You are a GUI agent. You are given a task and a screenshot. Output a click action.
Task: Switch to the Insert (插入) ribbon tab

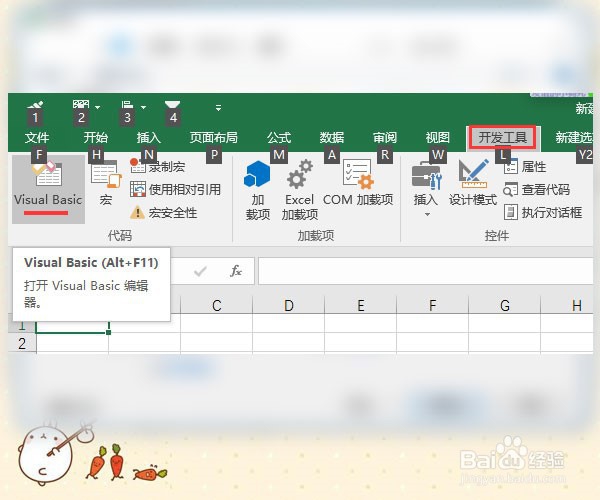click(x=149, y=137)
